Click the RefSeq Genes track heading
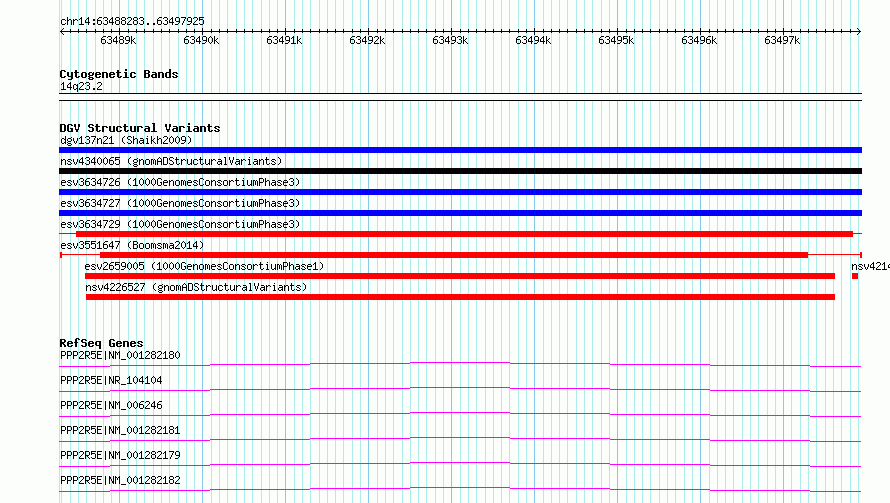This screenshot has width=890, height=503. 101,343
